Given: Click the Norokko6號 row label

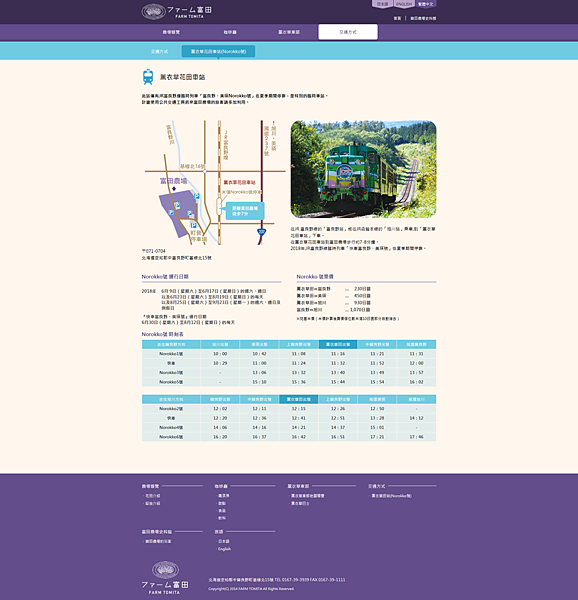Looking at the screenshot, I should coord(171,437).
